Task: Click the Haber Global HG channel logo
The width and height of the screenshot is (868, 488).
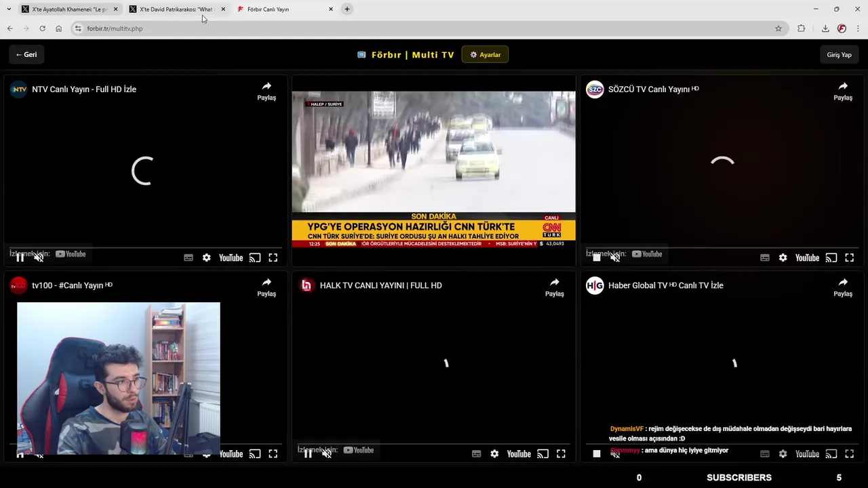Action: point(595,285)
